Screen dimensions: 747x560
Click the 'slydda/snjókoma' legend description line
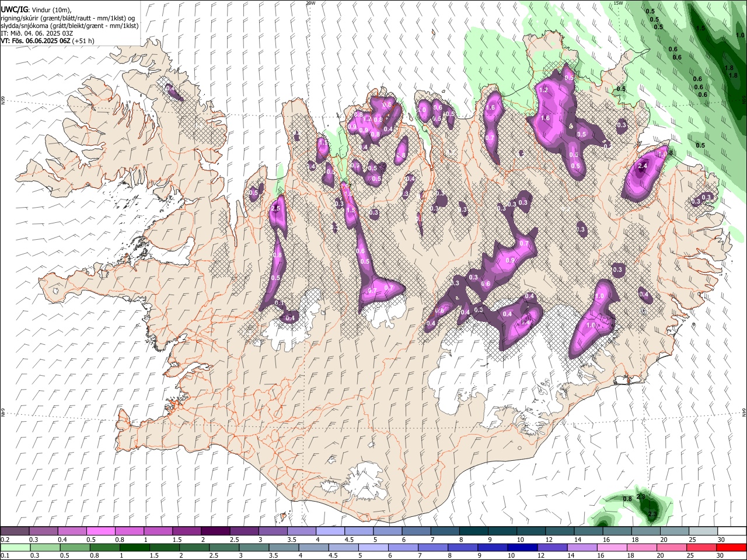[x=69, y=26]
